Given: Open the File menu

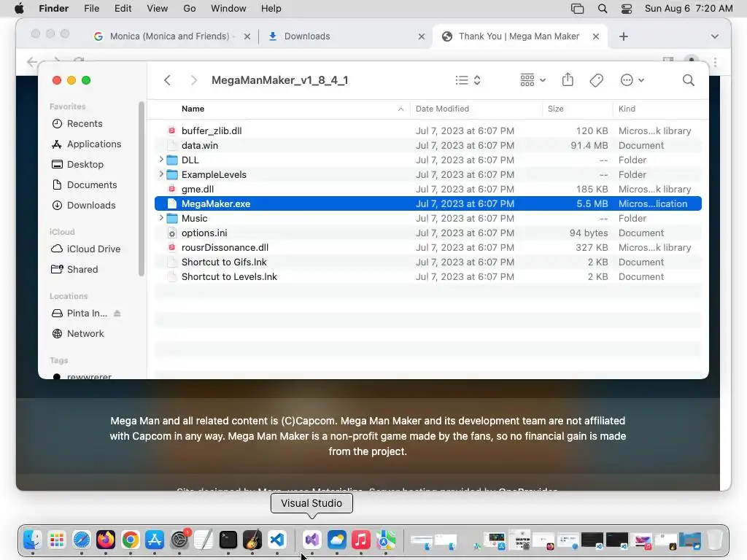Looking at the screenshot, I should [x=91, y=9].
